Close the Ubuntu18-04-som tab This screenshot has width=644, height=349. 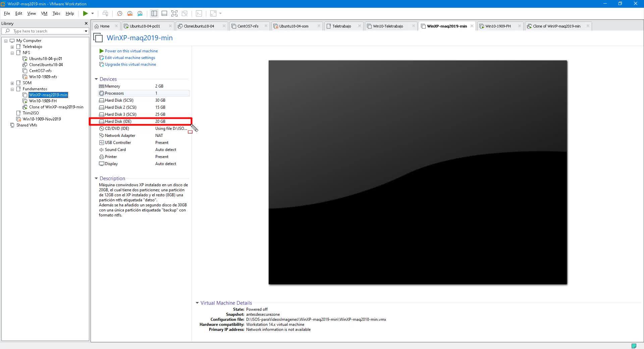pyautogui.click(x=319, y=26)
